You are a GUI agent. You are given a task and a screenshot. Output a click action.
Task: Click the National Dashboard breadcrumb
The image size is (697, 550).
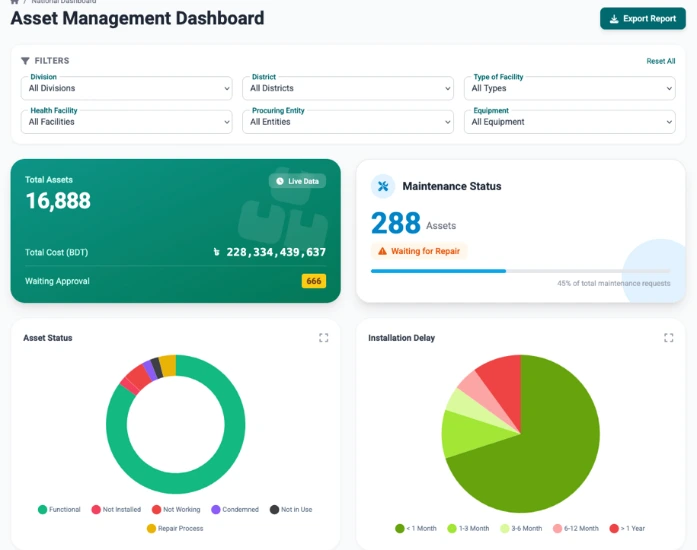coord(64,2)
